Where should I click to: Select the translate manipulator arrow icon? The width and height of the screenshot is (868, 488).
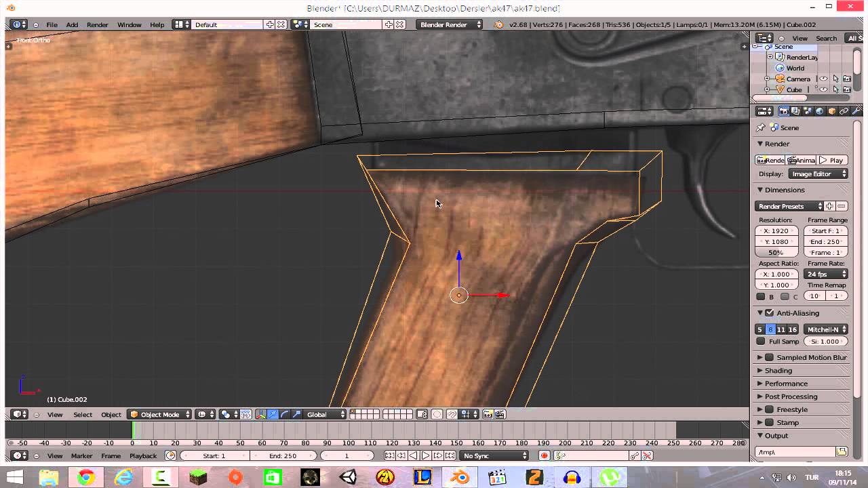(x=273, y=414)
